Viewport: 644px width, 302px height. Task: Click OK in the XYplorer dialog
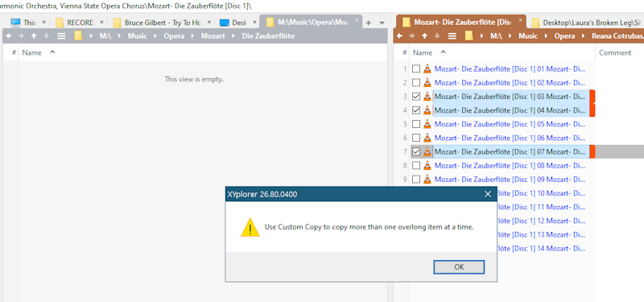tap(459, 267)
